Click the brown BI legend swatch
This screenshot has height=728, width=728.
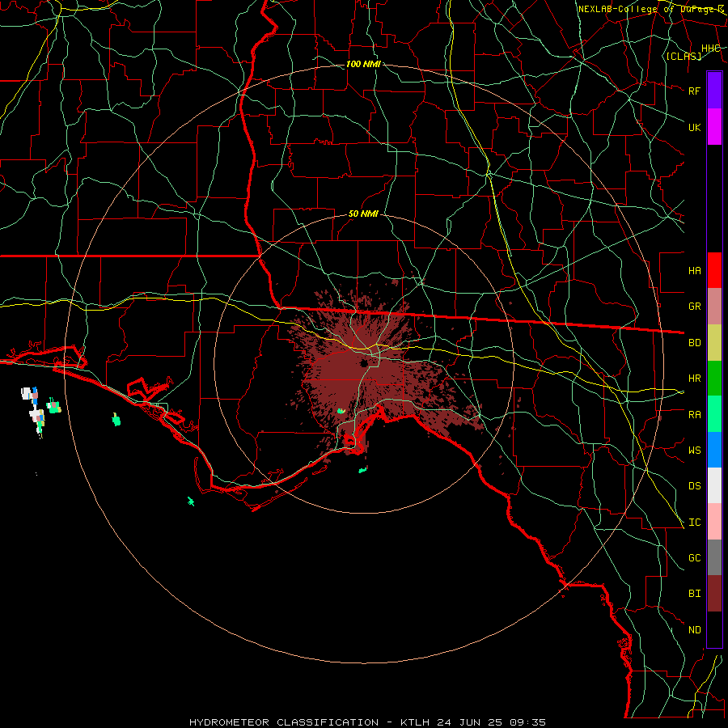point(714,594)
